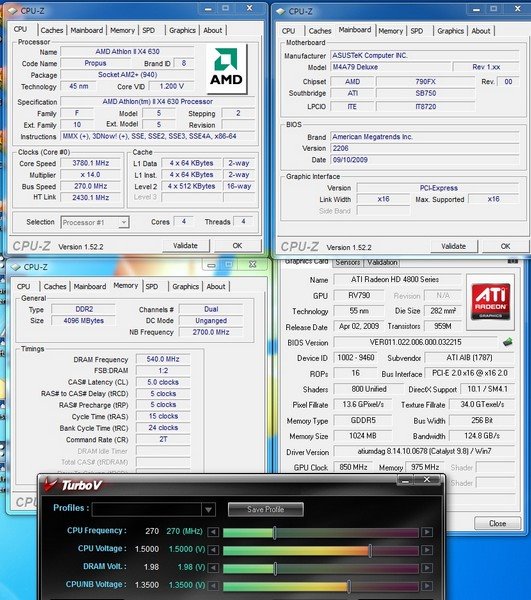This screenshot has width=531, height=600.
Task: Click the M4A79 Deluxe model field
Action: click(389, 67)
